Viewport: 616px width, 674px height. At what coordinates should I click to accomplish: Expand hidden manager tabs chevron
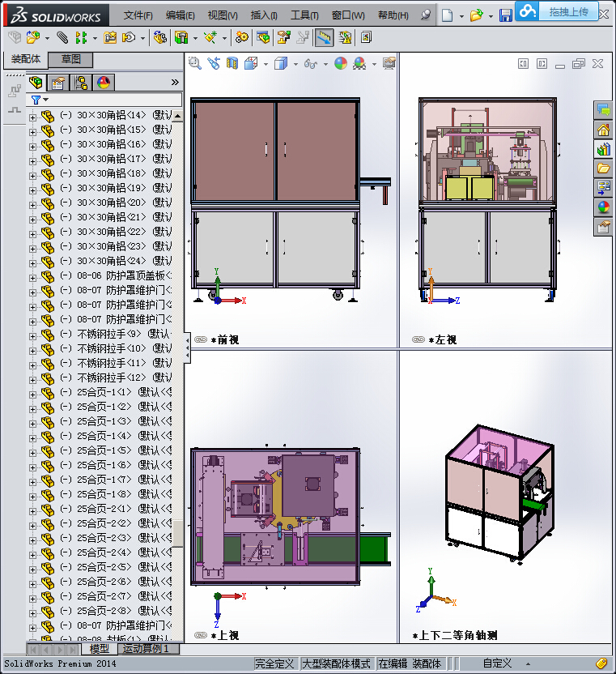[x=174, y=82]
